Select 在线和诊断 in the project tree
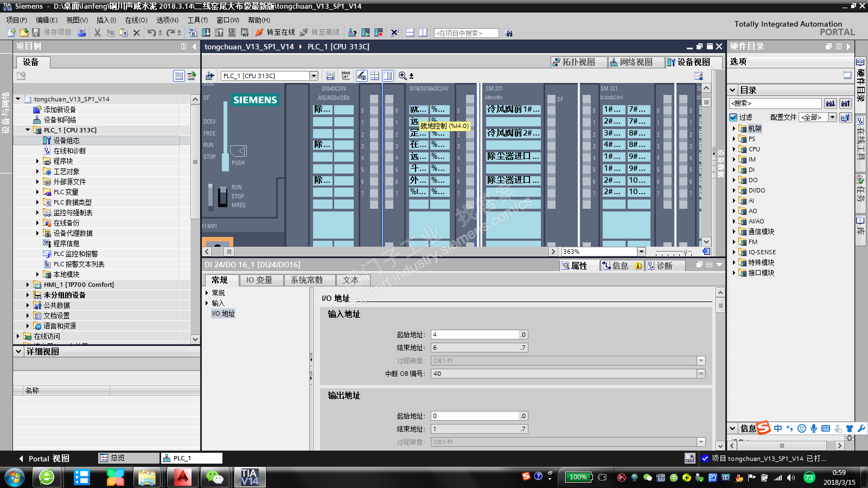This screenshot has height=488, width=868. tap(69, 151)
